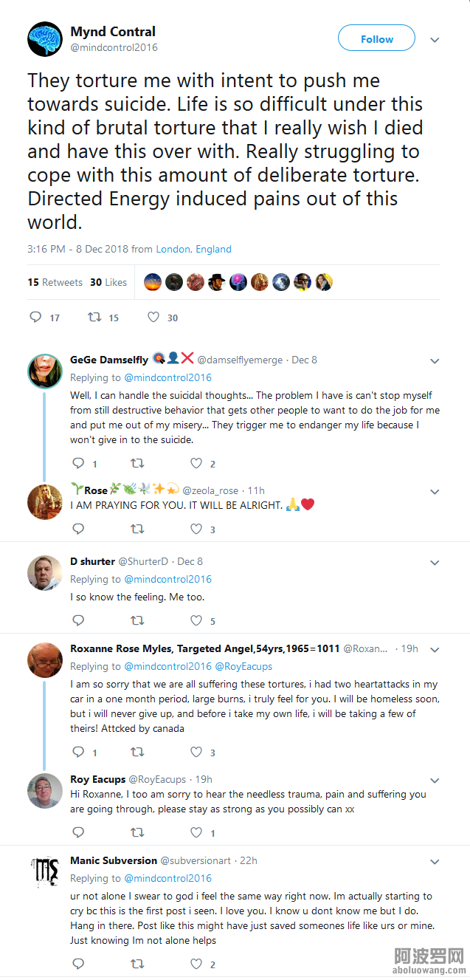Open the main tweet's options chevron
This screenshot has width=470, height=980.
(x=435, y=40)
